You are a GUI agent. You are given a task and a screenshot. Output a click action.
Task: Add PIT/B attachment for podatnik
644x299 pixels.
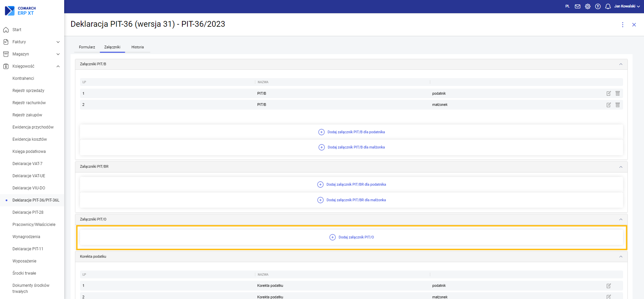point(352,132)
